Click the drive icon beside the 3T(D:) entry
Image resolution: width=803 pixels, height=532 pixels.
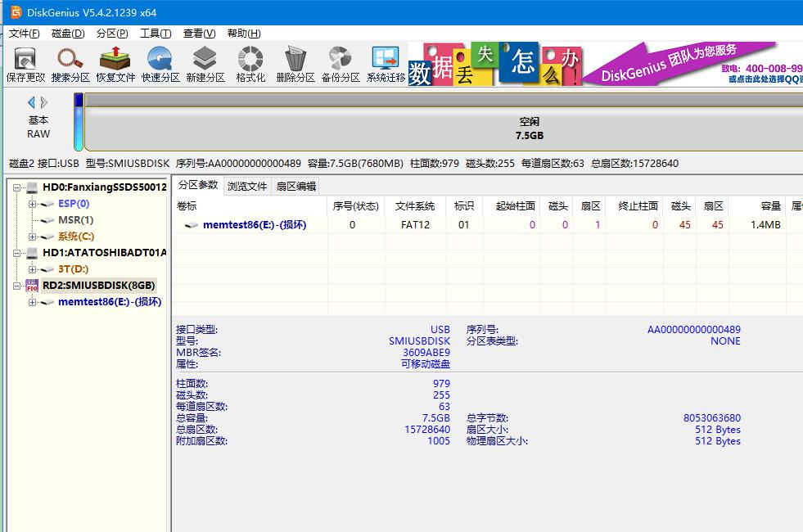coord(47,269)
